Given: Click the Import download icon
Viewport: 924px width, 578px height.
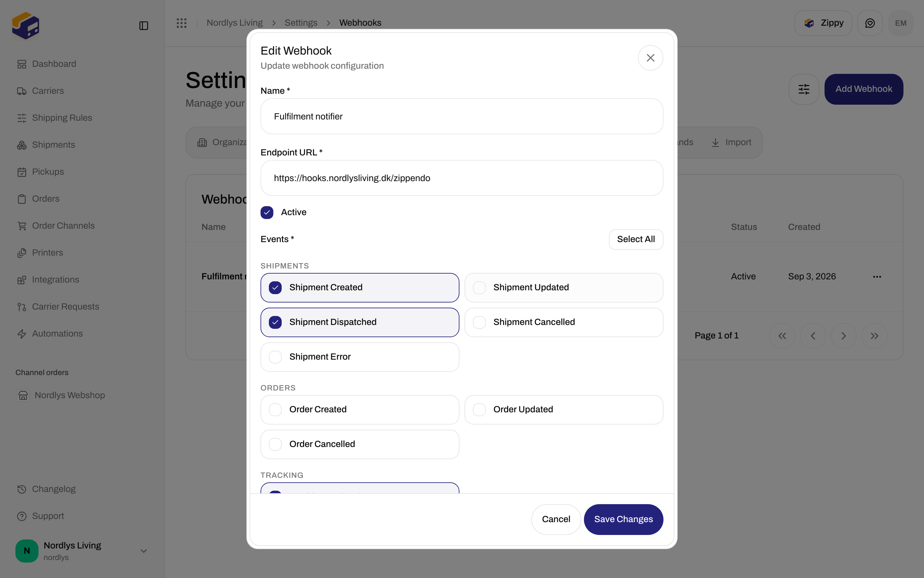Looking at the screenshot, I should [715, 143].
